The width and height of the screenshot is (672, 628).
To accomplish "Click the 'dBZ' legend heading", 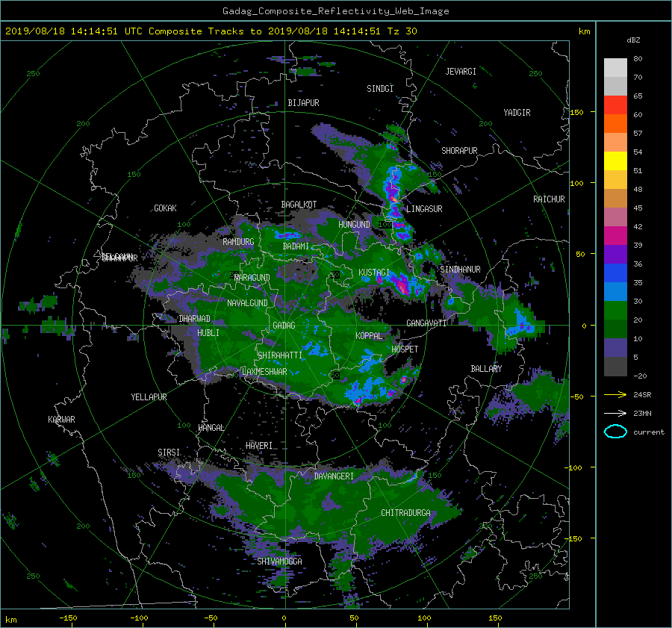I will pyautogui.click(x=633, y=40).
